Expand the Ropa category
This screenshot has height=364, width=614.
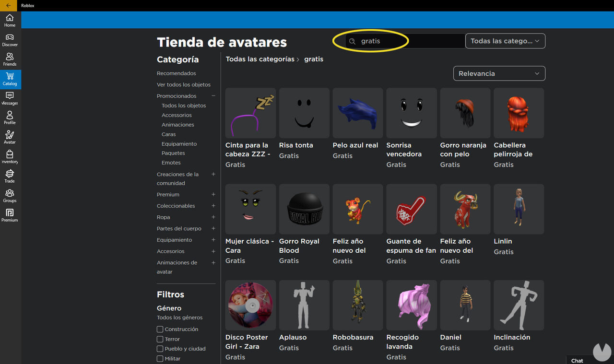coord(213,217)
